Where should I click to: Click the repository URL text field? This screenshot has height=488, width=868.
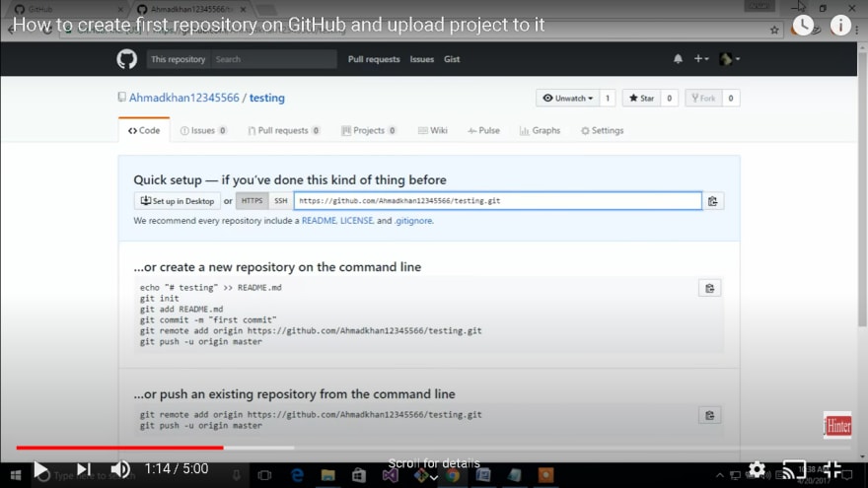(498, 201)
